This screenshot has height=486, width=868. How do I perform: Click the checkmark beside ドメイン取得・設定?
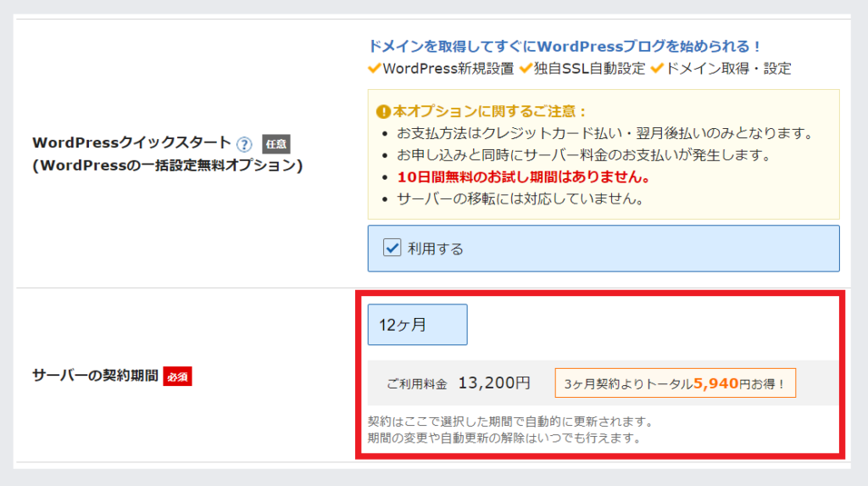click(x=657, y=68)
